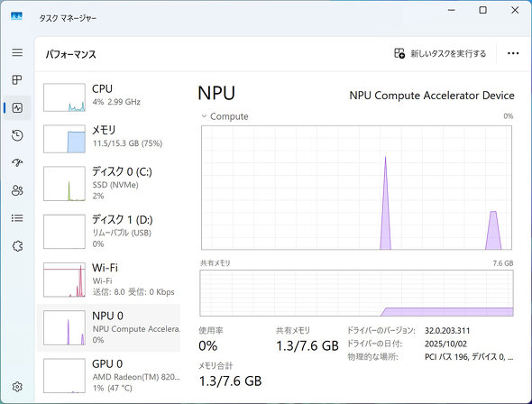Open the Users page icon
532x404 pixels.
tap(17, 190)
